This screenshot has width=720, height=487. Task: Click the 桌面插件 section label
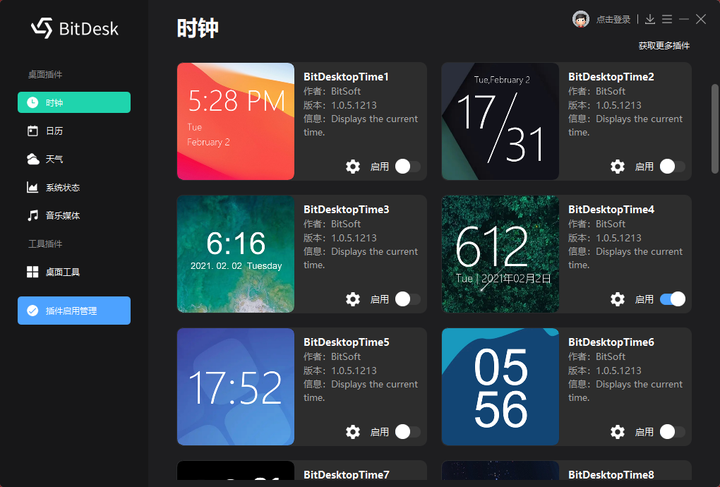pyautogui.click(x=45, y=74)
